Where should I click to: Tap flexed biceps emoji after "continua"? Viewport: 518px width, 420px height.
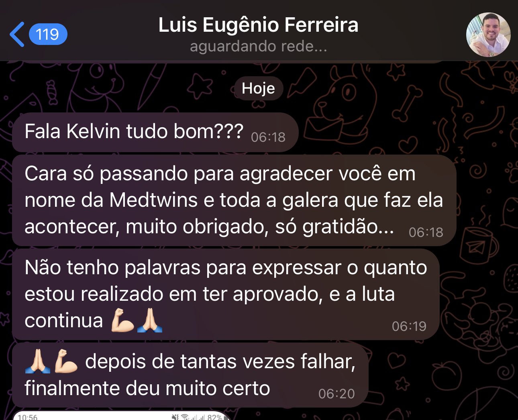click(122, 320)
